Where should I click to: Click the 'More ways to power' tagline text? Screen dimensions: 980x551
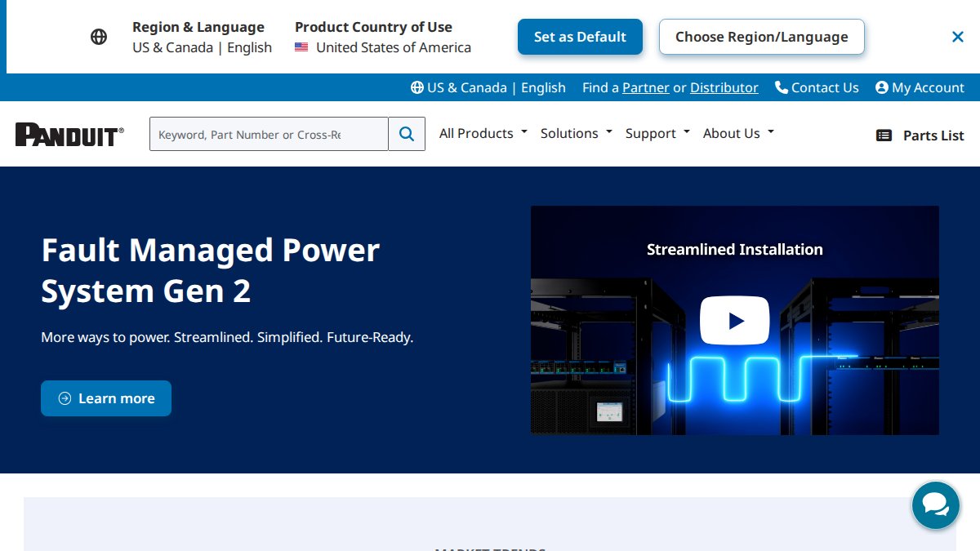tap(227, 337)
